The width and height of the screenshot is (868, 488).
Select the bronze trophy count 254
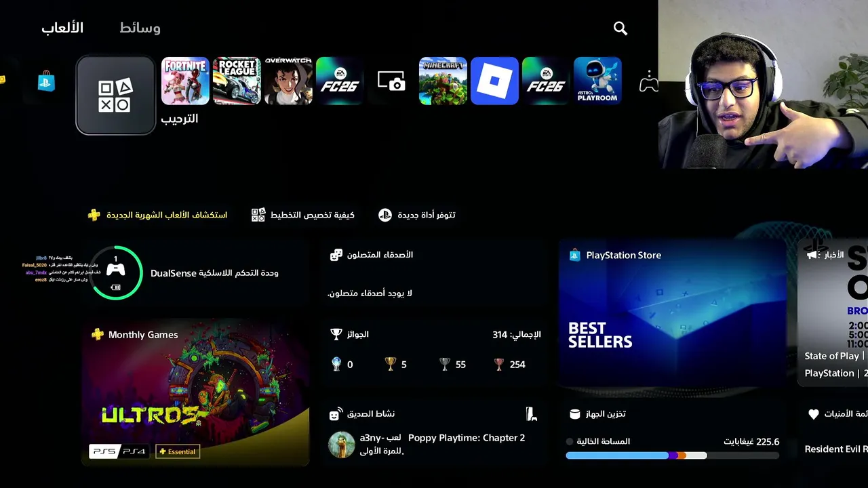point(509,364)
